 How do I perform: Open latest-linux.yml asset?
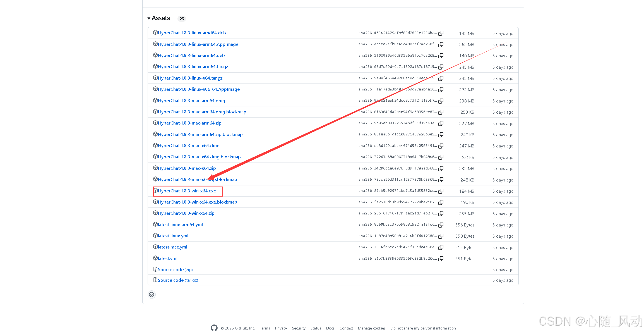(x=173, y=236)
